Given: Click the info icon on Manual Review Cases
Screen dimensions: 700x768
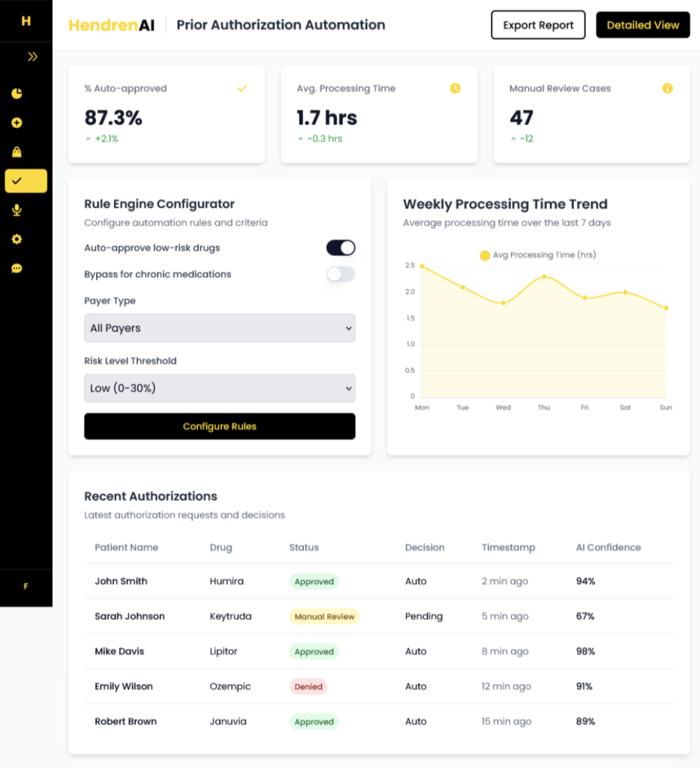Looking at the screenshot, I should [x=667, y=88].
